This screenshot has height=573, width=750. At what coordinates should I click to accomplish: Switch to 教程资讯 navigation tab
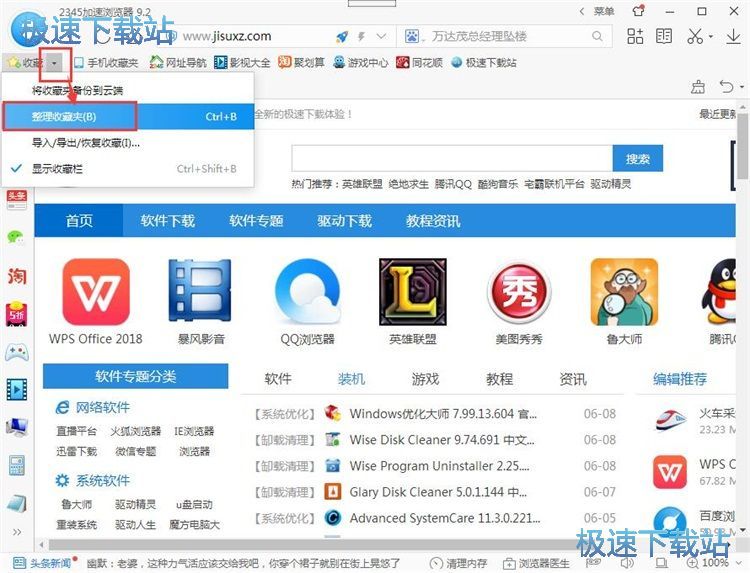433,220
